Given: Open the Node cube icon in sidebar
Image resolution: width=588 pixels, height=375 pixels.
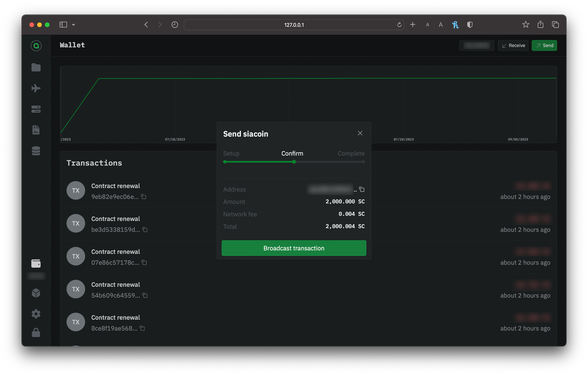Looking at the screenshot, I should (36, 293).
